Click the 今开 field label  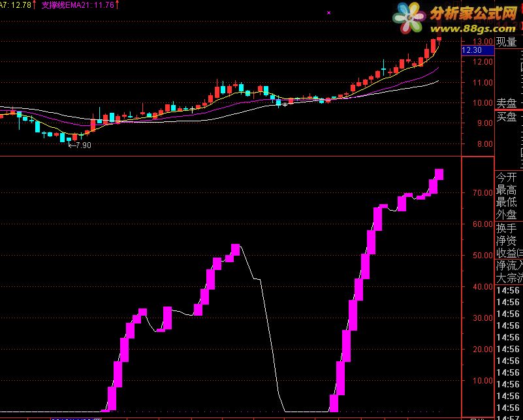pyautogui.click(x=506, y=177)
